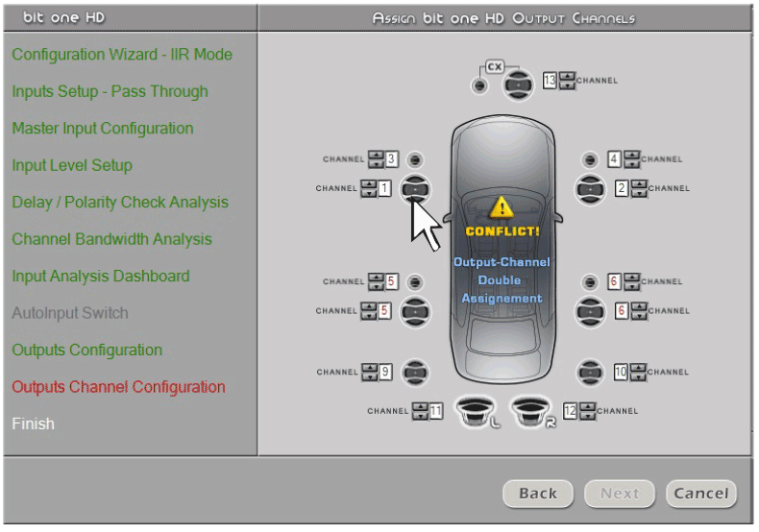Select the rear right speaker on channel 10
The height and width of the screenshot is (532, 759).
590,373
